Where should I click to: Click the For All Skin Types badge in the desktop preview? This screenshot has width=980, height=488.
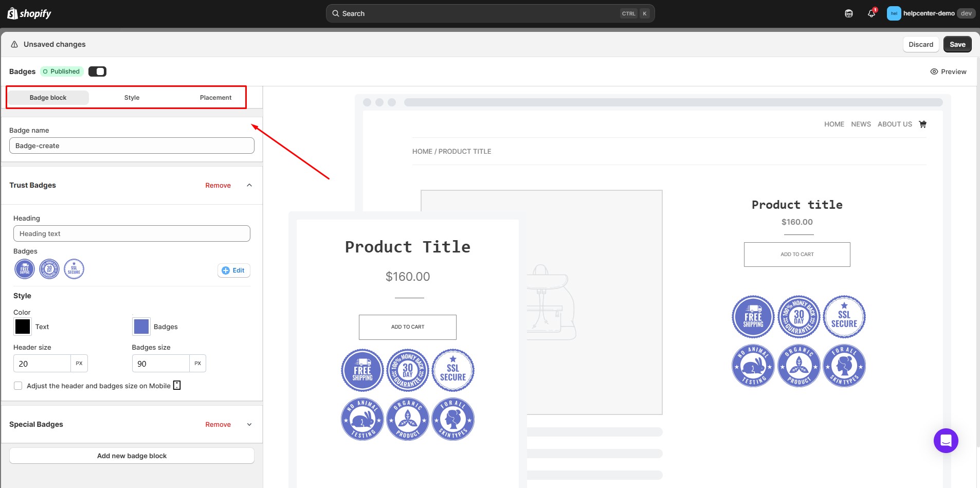[x=844, y=366]
